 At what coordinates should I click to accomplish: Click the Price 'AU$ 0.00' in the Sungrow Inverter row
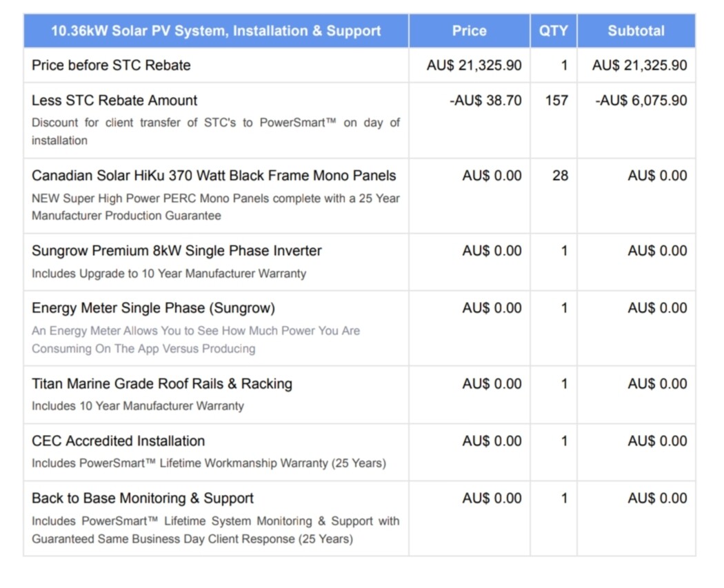(x=492, y=251)
